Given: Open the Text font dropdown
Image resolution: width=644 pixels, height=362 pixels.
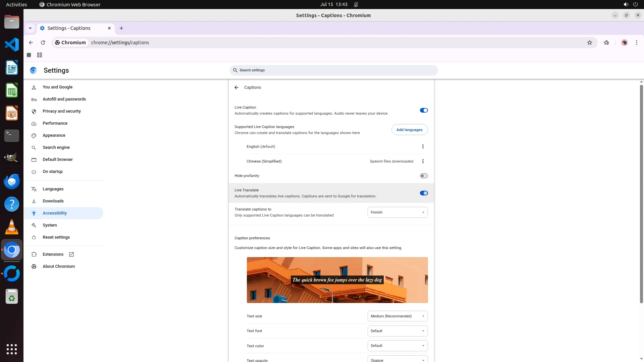Looking at the screenshot, I should (x=397, y=331).
